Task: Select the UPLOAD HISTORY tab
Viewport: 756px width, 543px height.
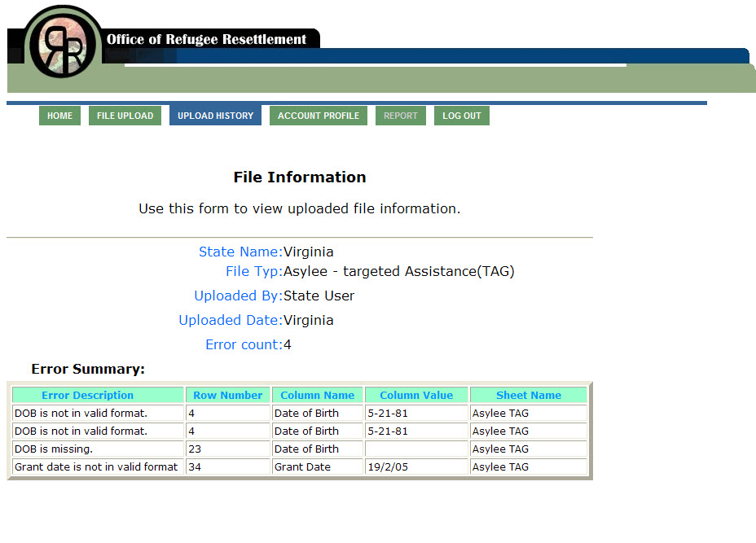Action: coord(215,115)
